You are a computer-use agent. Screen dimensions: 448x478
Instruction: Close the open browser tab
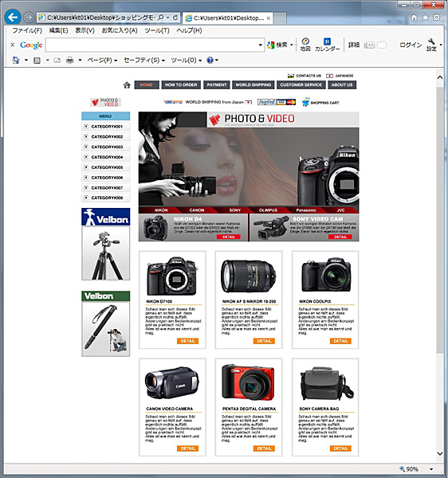(269, 18)
